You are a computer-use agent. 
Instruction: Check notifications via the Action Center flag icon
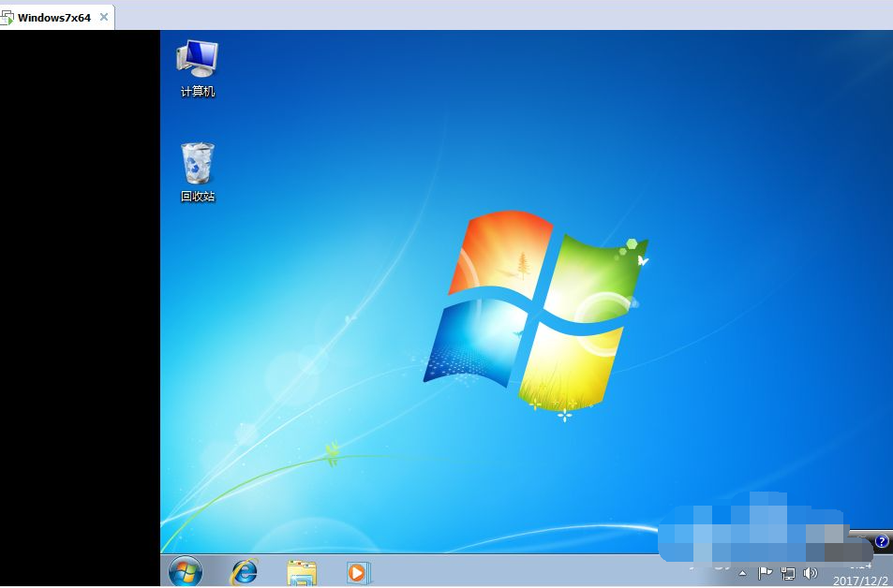click(765, 571)
